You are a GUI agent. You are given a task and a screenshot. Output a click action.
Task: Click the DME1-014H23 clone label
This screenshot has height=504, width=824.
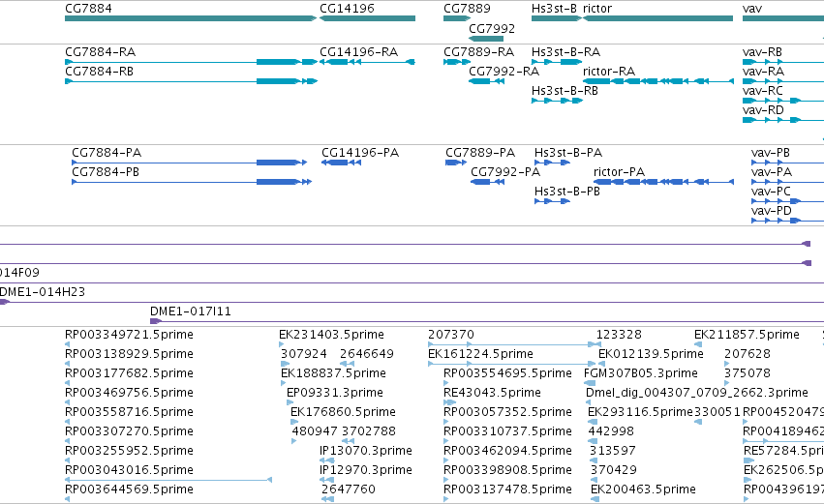(x=43, y=292)
